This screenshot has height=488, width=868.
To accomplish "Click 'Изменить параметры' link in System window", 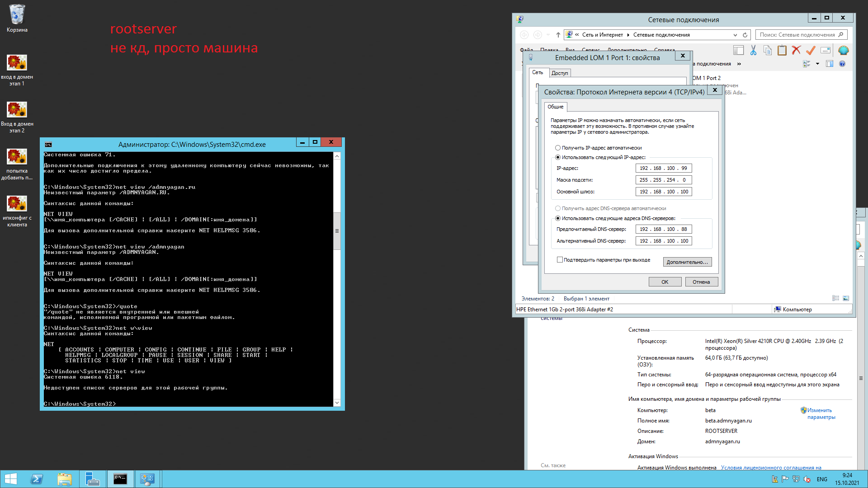I will point(821,413).
